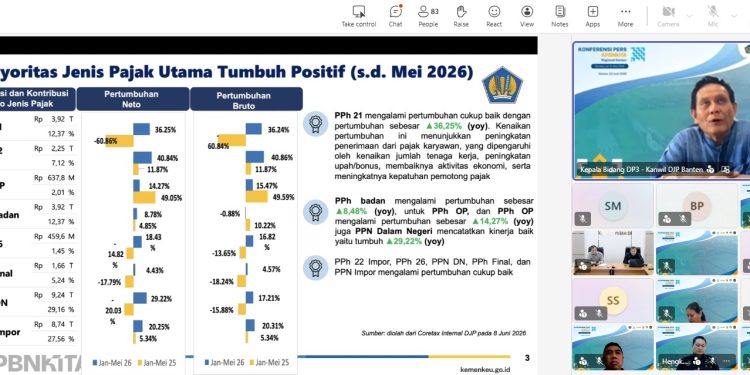Click the 9,24 T value in the table
Viewport: 750px width, 375px height.
[x=62, y=295]
